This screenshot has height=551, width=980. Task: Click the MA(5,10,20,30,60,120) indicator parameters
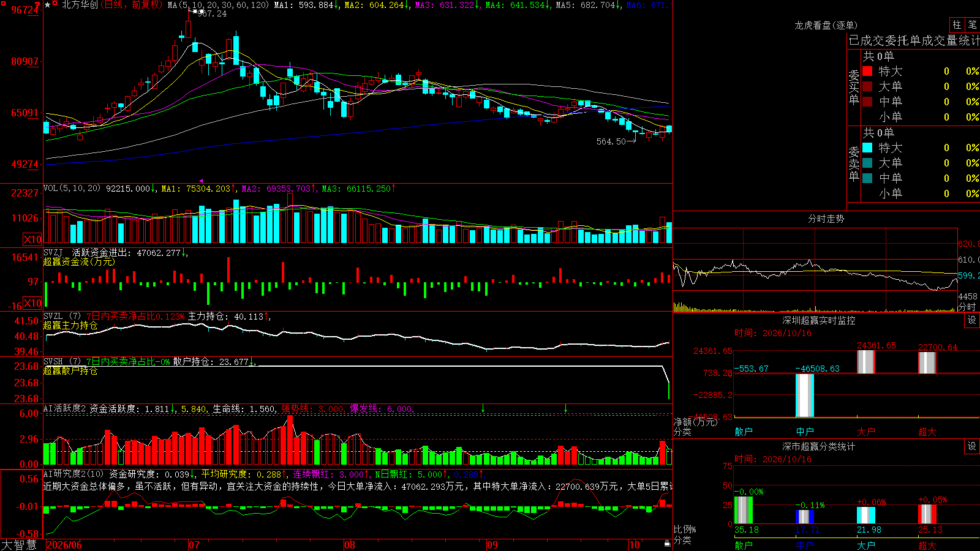[x=219, y=5]
